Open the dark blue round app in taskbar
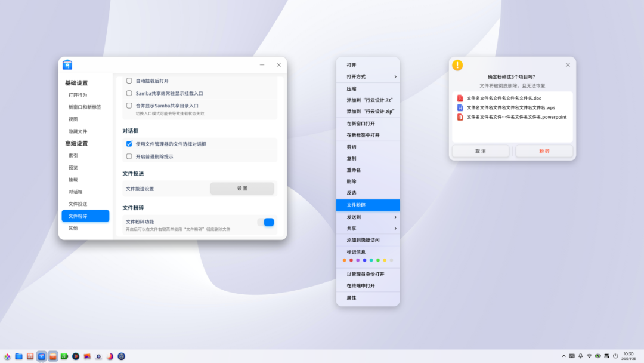 pyautogui.click(x=122, y=356)
